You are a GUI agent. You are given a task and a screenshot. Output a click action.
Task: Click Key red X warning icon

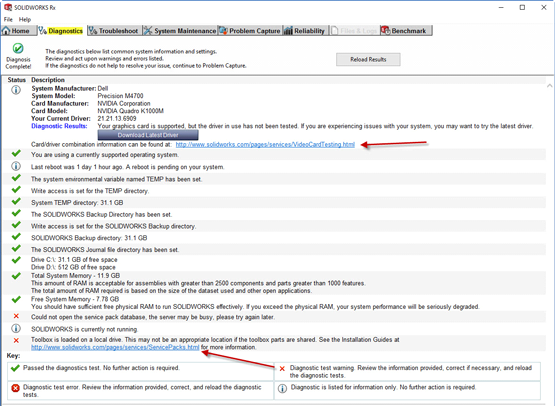coord(282,369)
